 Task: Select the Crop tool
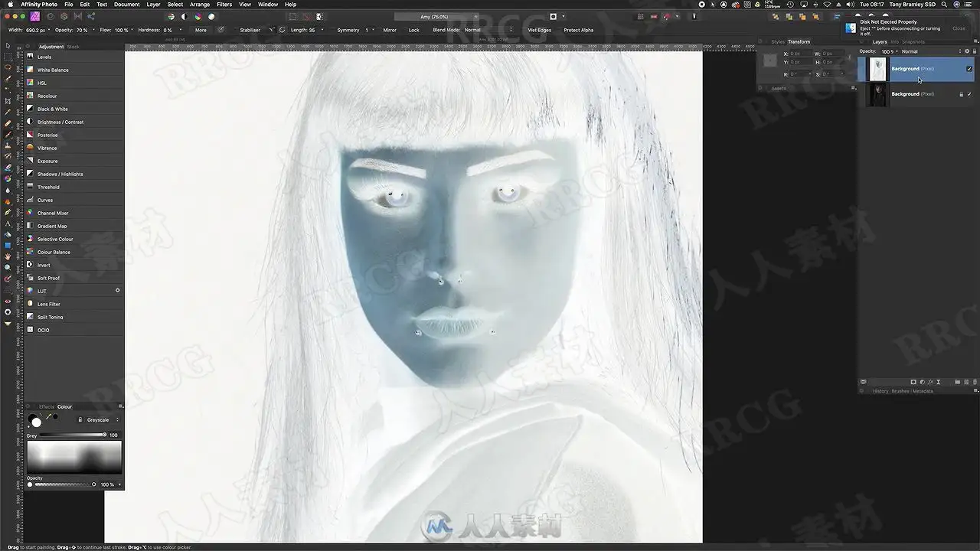point(8,100)
